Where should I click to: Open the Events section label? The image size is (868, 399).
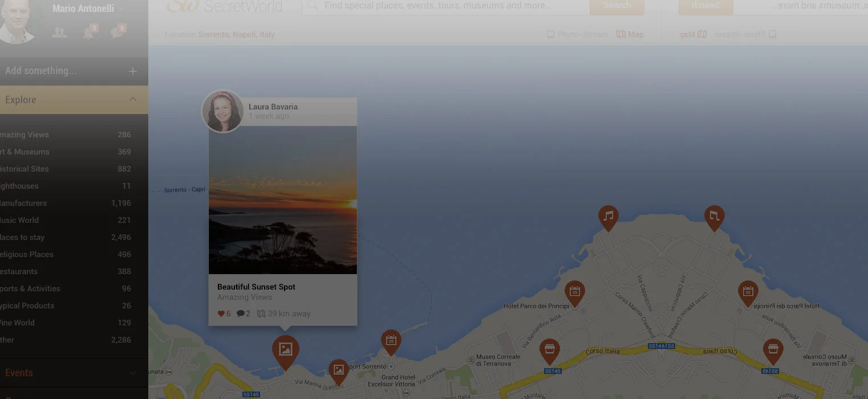click(x=19, y=373)
